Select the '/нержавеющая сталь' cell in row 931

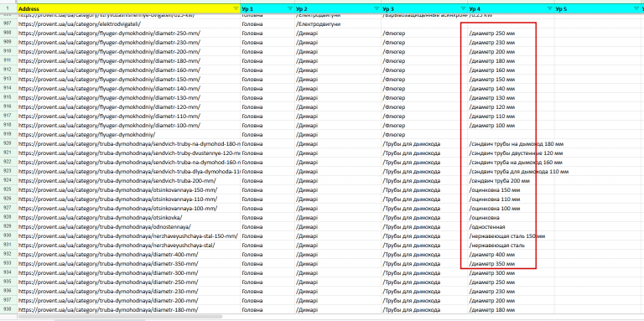(x=511, y=246)
